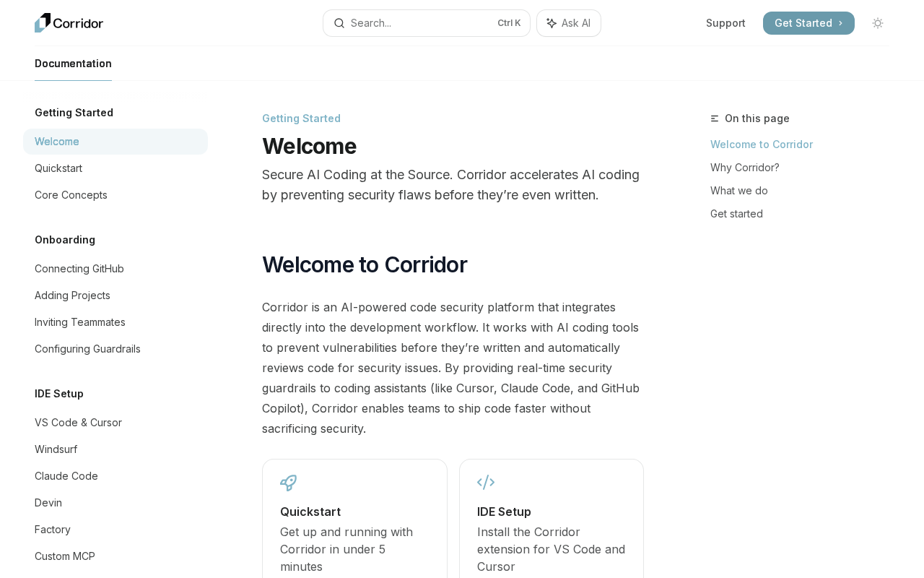Open the Configuring Guardrails page
This screenshot has height=578, width=924.
click(87, 349)
